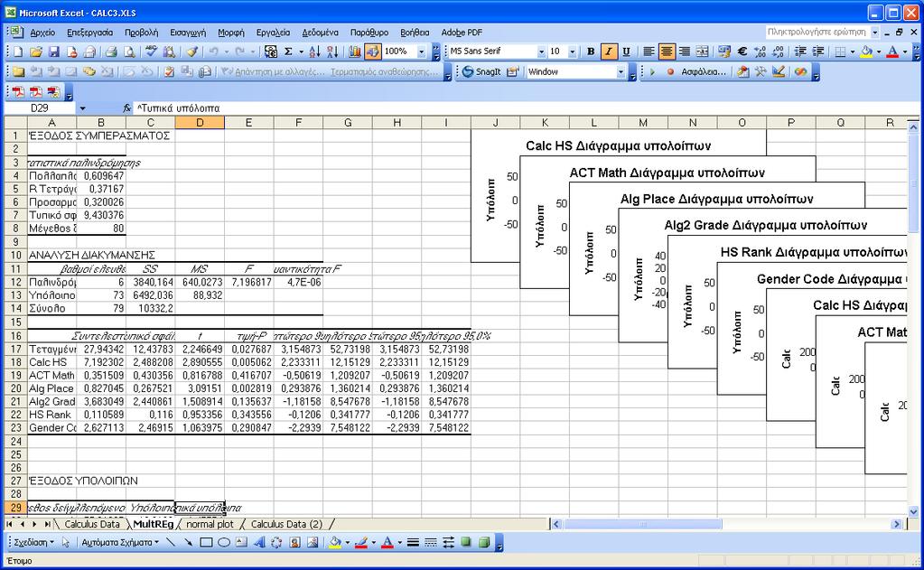The height and width of the screenshot is (570, 924).
Task: Open the fill color bucket swatch
Action: 866,51
